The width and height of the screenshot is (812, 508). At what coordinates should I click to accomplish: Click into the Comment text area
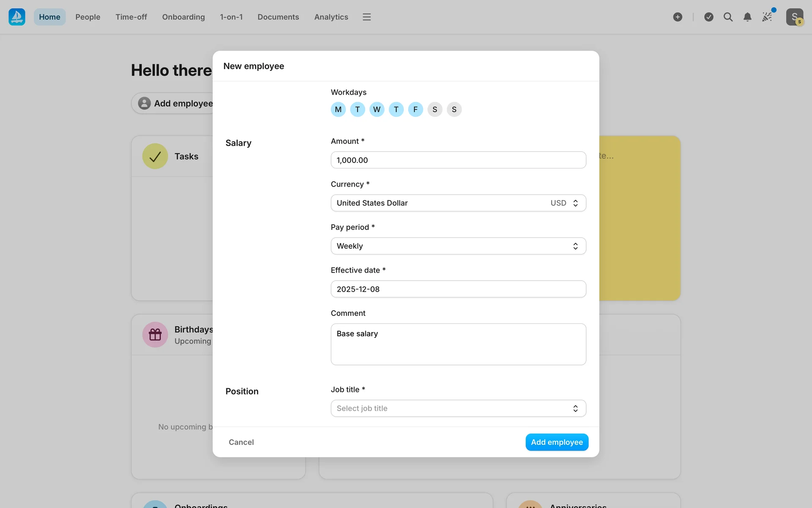(458, 344)
